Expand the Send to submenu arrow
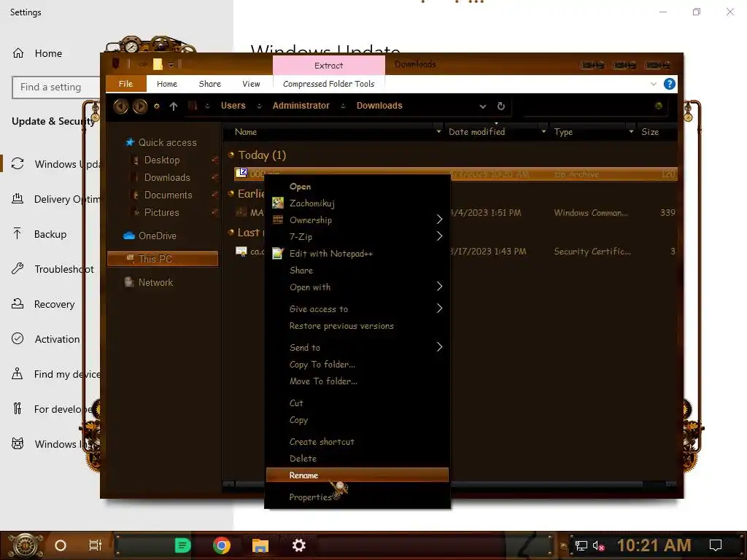 pyautogui.click(x=439, y=347)
